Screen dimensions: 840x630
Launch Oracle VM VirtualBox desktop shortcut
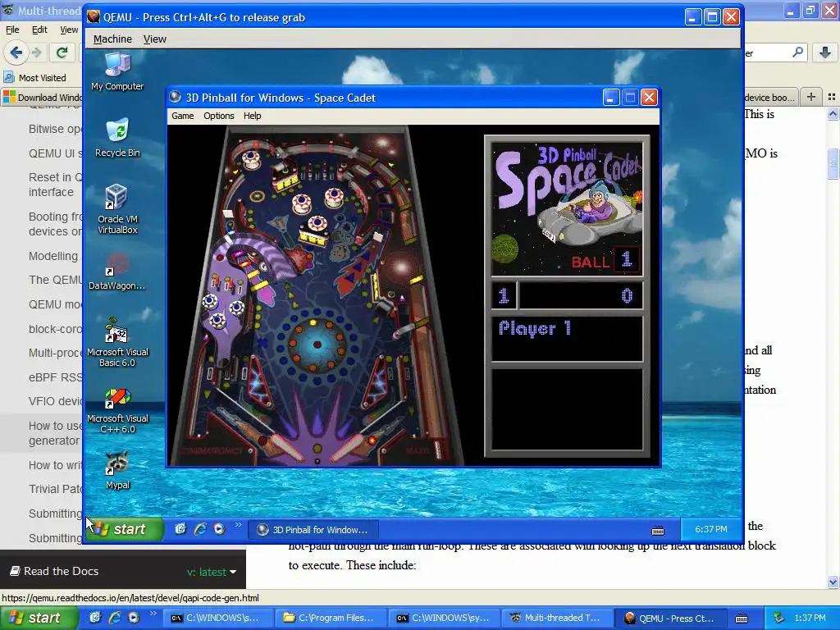[x=117, y=209]
